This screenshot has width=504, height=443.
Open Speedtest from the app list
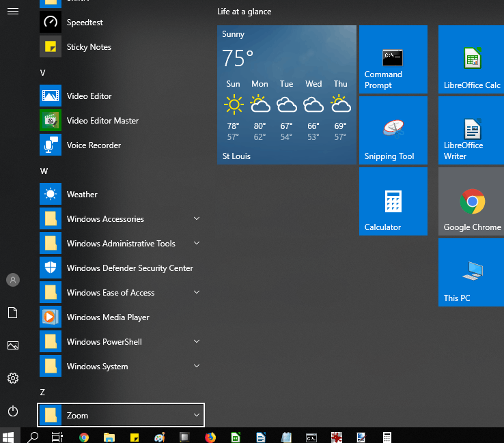coord(121,22)
